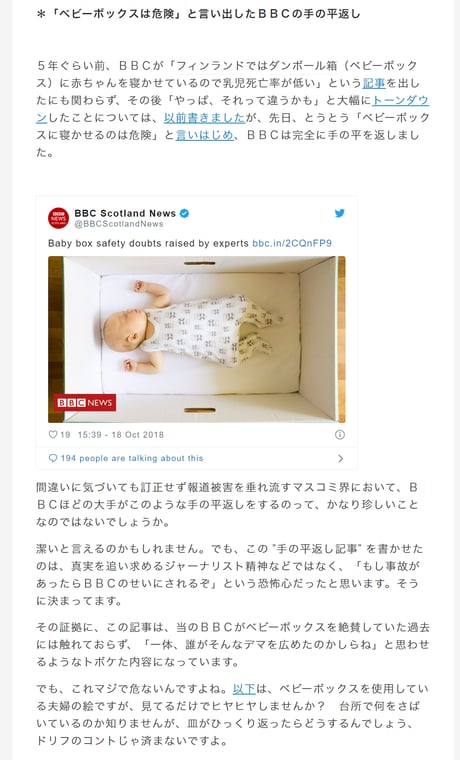Open the tweet info icon
The image size is (460, 760).
point(340,435)
